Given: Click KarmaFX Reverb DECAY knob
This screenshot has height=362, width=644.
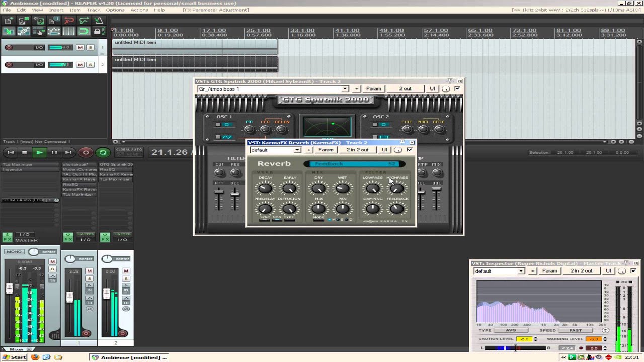Looking at the screenshot, I should pyautogui.click(x=265, y=189).
